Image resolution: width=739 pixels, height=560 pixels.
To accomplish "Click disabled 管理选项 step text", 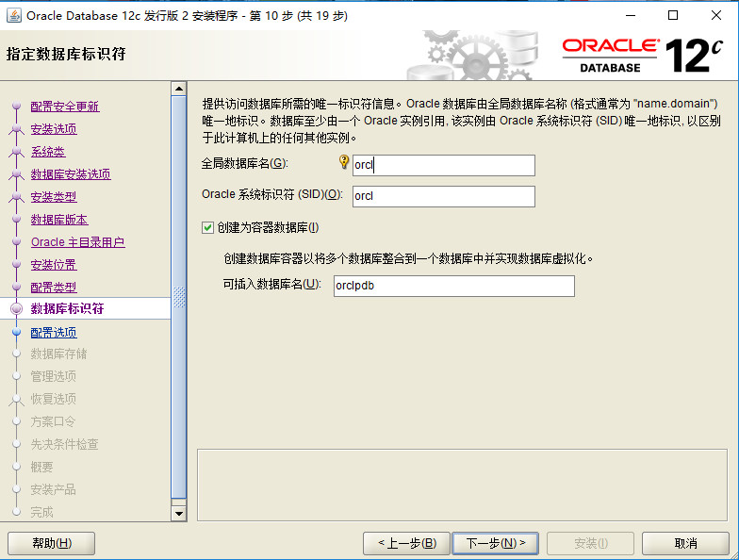I will (x=53, y=377).
